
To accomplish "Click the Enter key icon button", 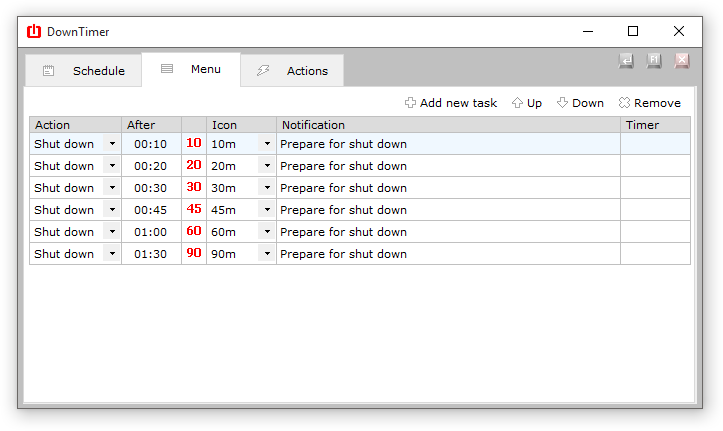I will pos(627,61).
